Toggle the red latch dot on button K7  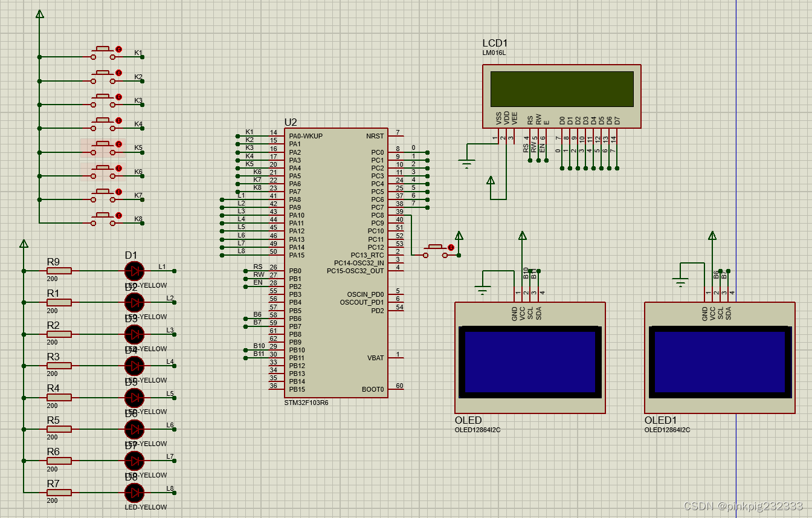(119, 192)
